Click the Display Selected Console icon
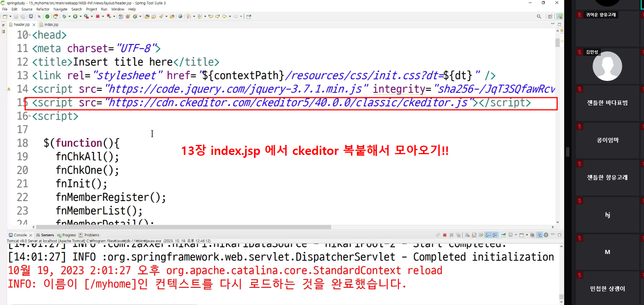 pyautogui.click(x=511, y=235)
